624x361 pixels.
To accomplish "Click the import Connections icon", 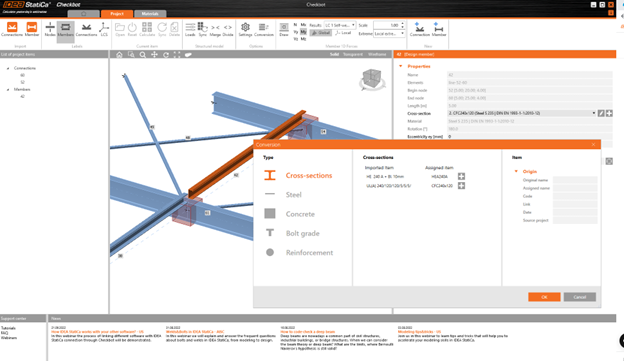I will [x=12, y=29].
